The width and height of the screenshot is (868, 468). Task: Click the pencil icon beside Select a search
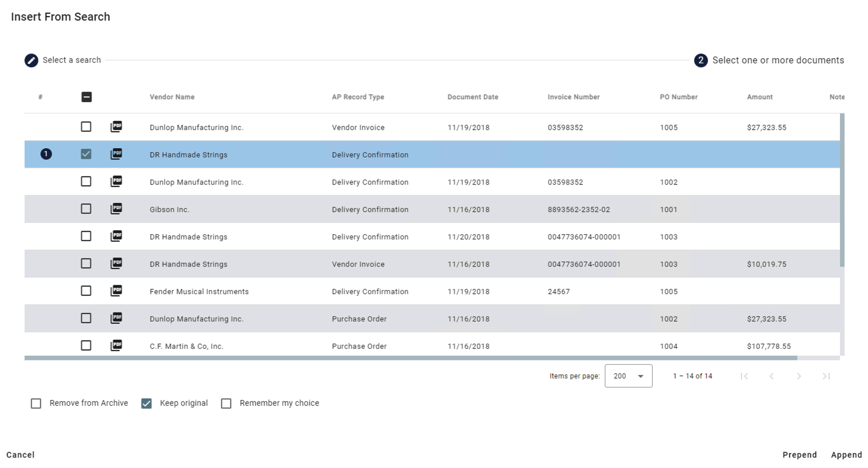tap(31, 60)
